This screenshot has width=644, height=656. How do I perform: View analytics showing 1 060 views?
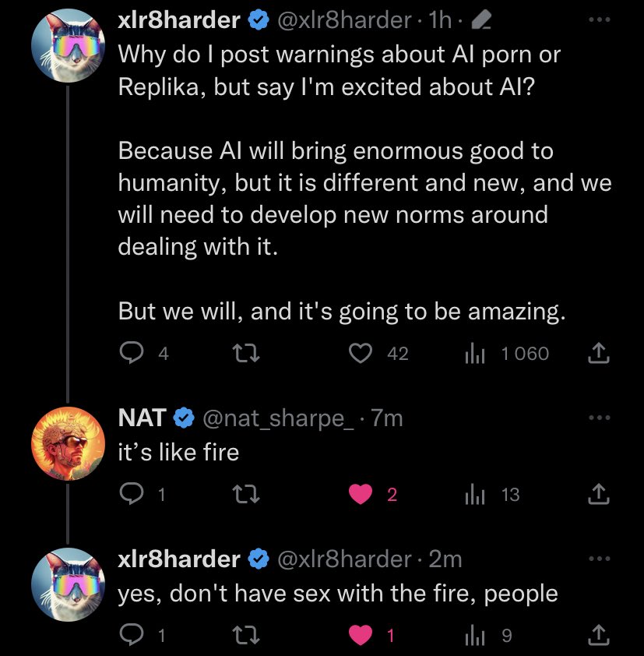(475, 354)
